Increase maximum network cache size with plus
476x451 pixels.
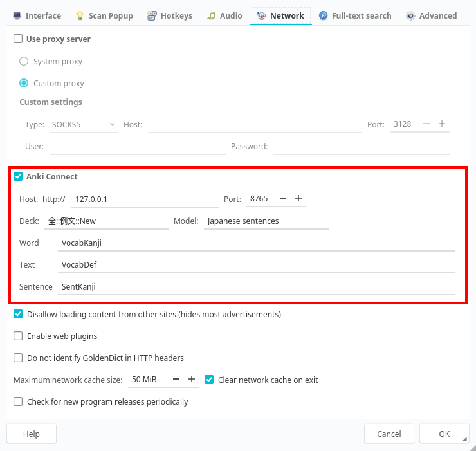click(x=192, y=380)
